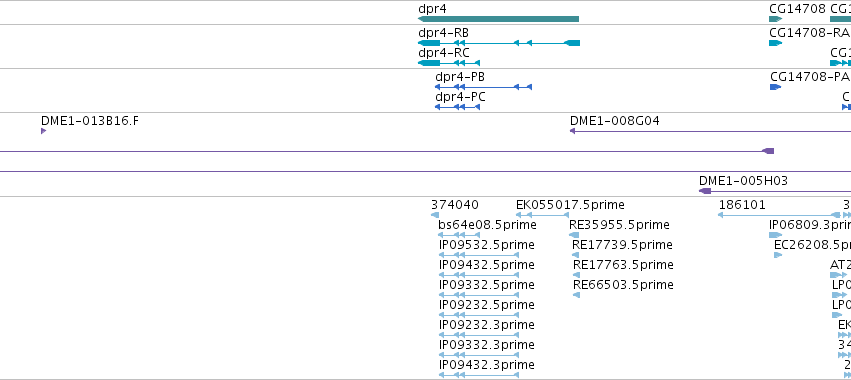The width and height of the screenshot is (851, 380).
Task: Click the IP09532.5prime label
Action: (487, 245)
